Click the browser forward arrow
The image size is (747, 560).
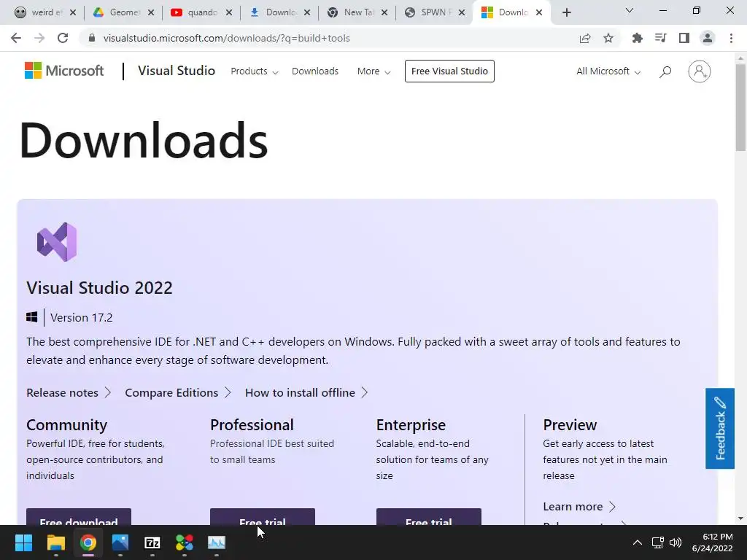click(39, 38)
